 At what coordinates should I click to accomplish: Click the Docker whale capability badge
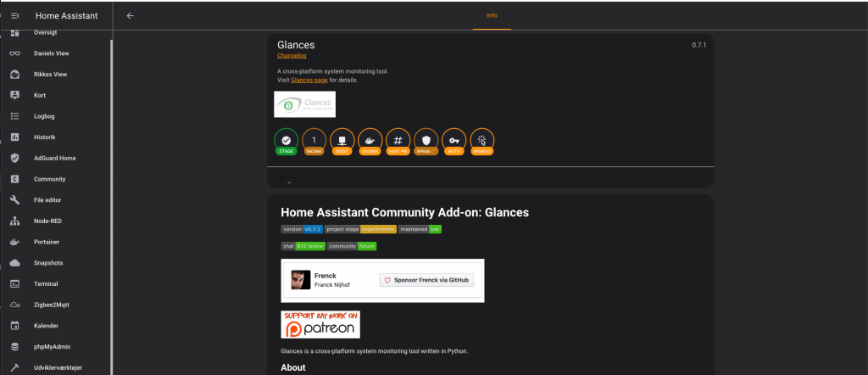click(370, 142)
